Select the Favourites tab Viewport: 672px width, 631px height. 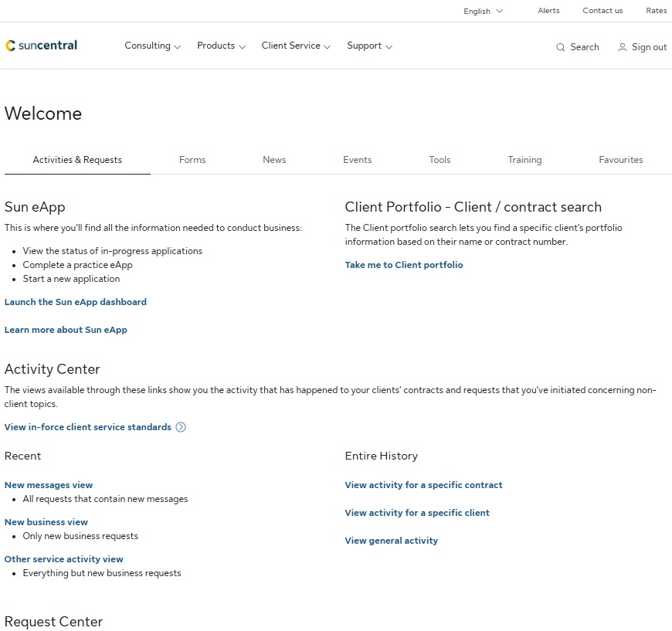pos(621,160)
